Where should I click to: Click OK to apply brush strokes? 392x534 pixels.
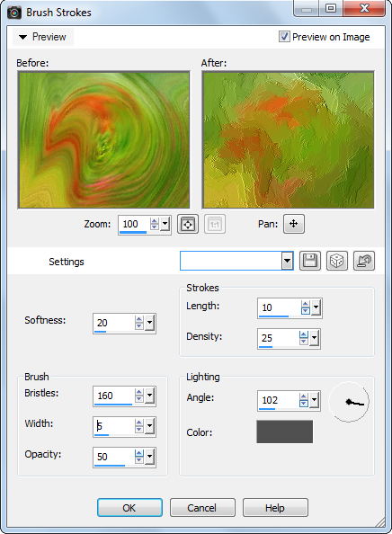point(129,508)
